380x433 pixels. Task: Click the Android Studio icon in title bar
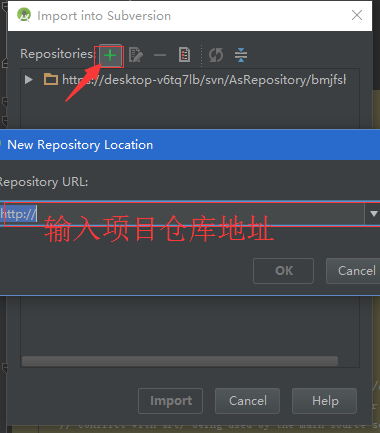(x=24, y=15)
